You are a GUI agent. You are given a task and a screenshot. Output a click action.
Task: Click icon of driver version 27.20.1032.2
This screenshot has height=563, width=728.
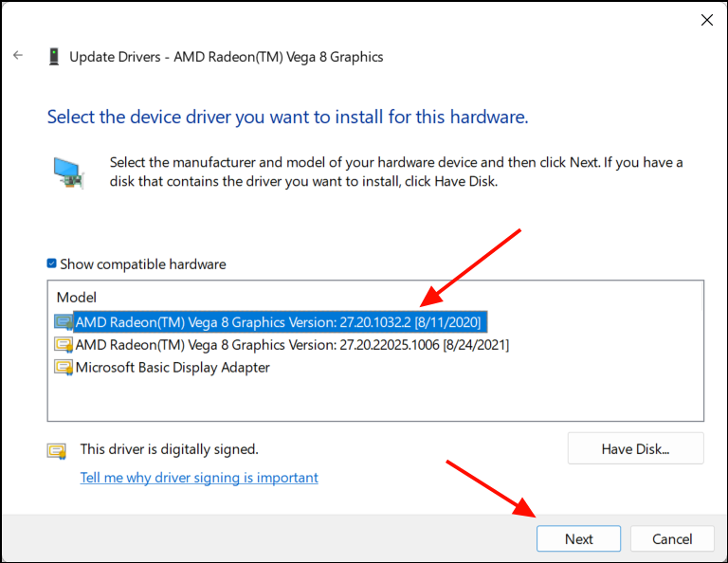[64, 321]
